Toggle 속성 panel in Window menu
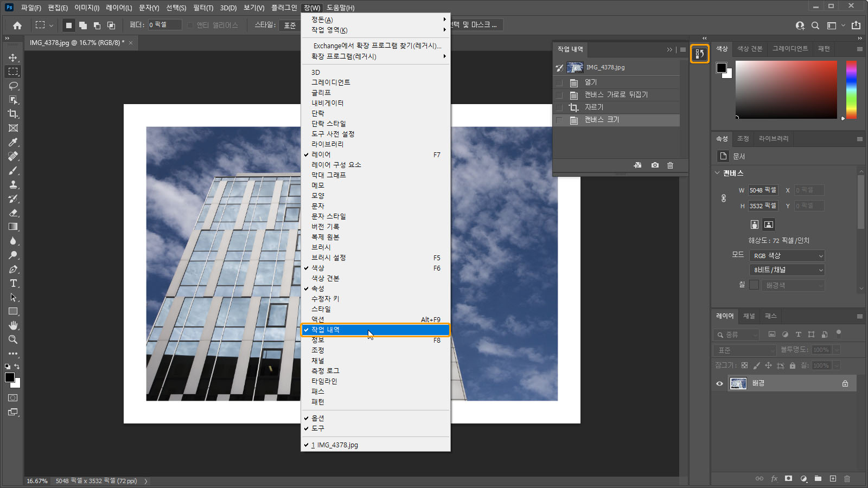This screenshot has width=868, height=488. [375, 288]
